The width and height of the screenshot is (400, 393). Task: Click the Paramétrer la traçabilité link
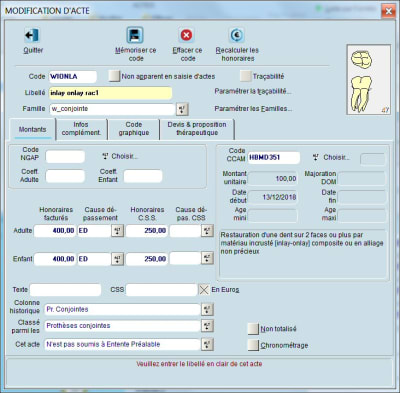[253, 91]
